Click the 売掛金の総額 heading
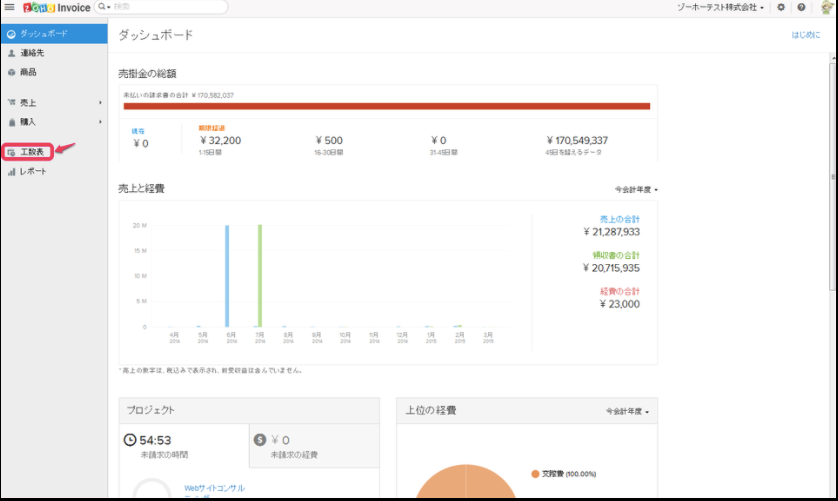 pos(147,74)
